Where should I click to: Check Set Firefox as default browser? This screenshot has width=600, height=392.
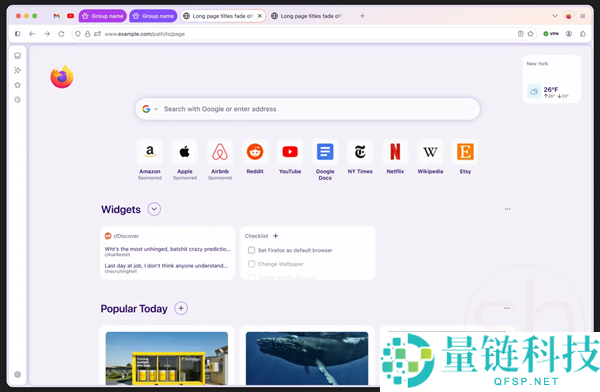coord(251,250)
